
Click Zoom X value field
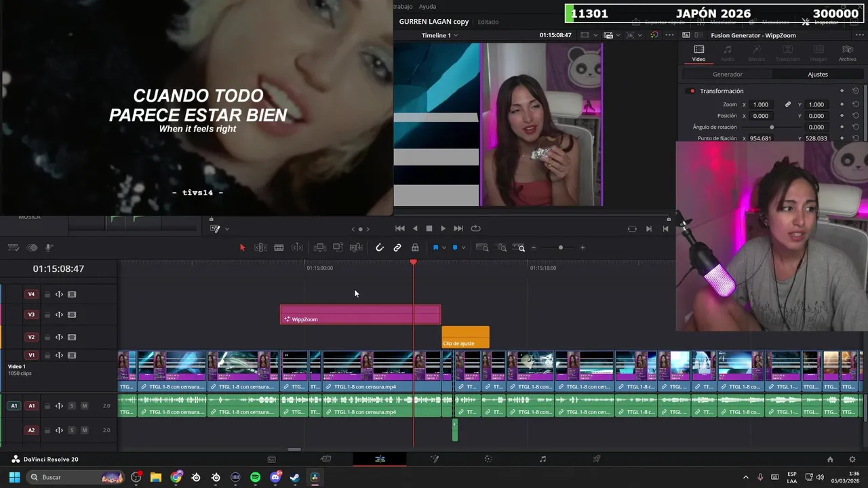tap(761, 104)
